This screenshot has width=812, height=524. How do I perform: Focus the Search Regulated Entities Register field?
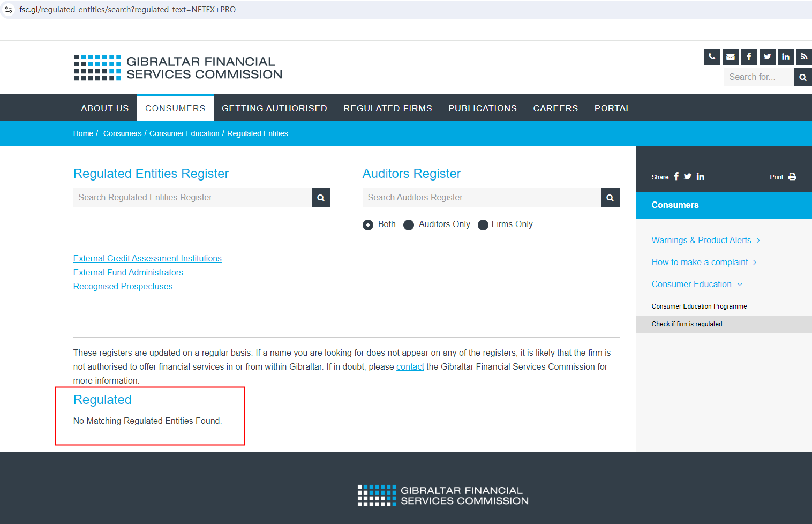(192, 198)
